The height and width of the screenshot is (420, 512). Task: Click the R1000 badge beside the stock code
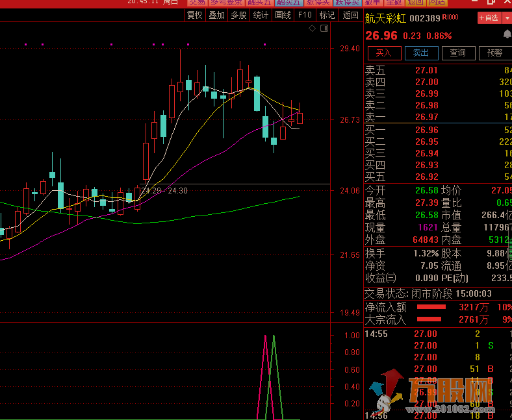450,18
